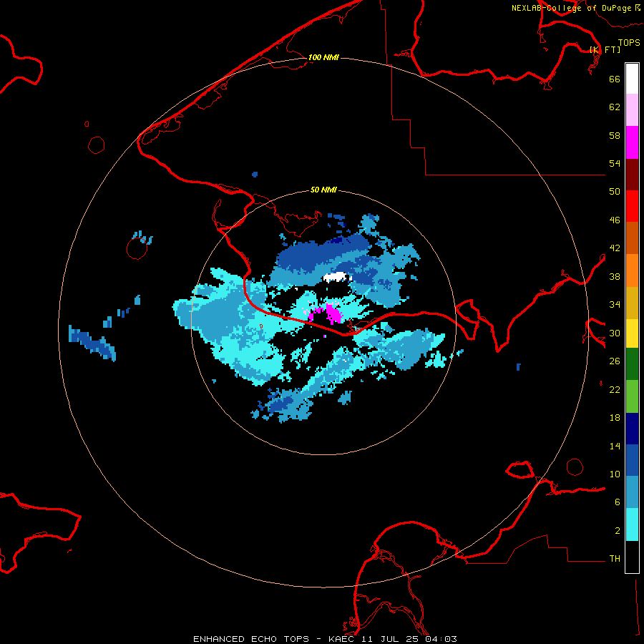Click the legend value 46
Viewport: 644px width, 644px height.
coord(615,220)
